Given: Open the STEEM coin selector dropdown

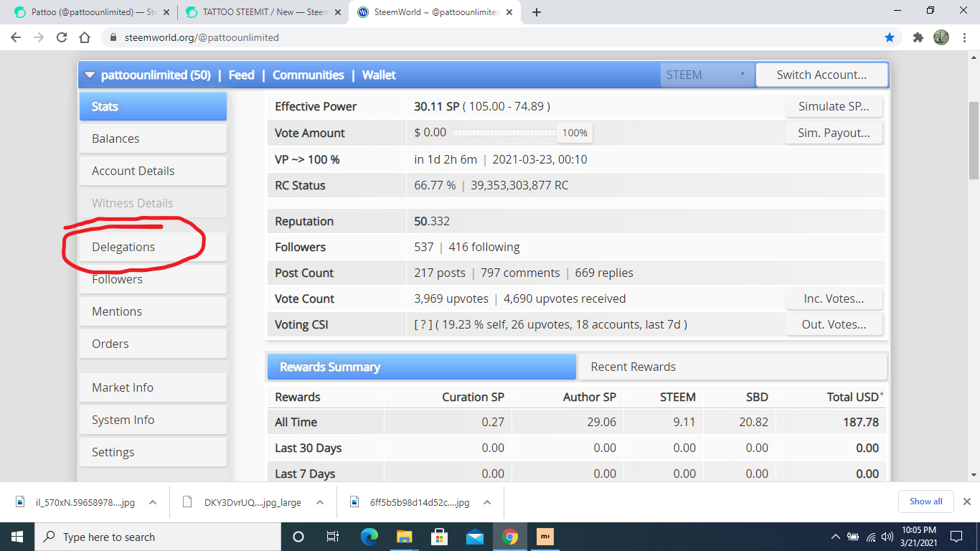Looking at the screenshot, I should [x=707, y=75].
